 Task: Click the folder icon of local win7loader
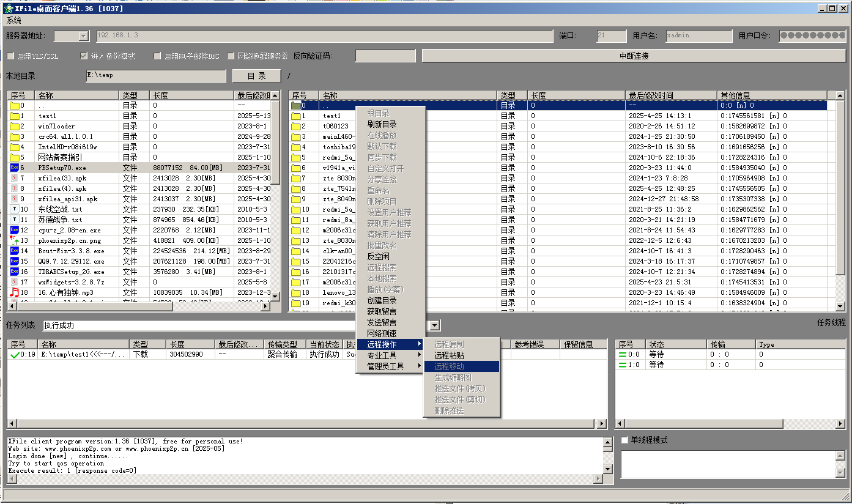15,126
